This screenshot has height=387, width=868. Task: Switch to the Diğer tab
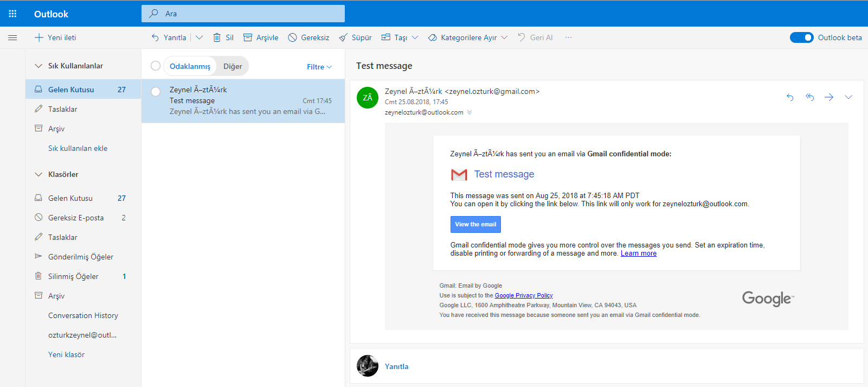click(x=233, y=66)
